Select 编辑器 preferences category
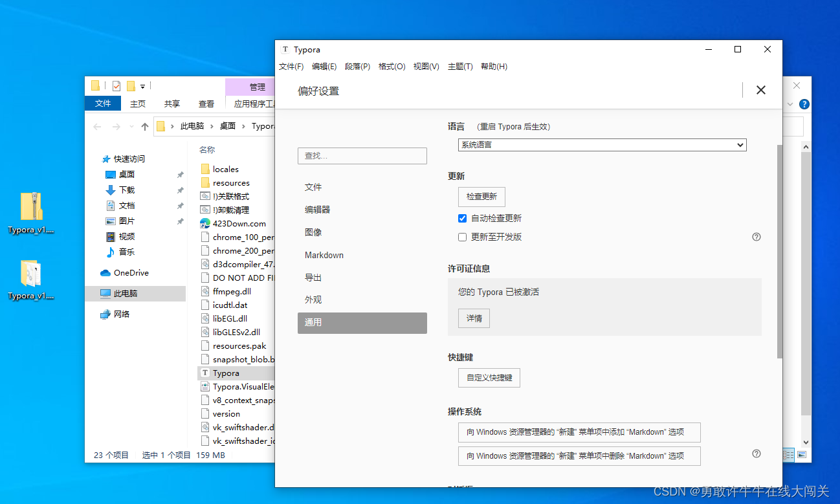The height and width of the screenshot is (504, 840). click(362, 210)
